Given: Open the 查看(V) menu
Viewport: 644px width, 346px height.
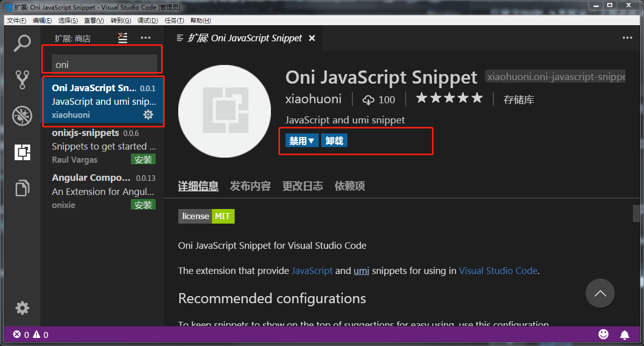Looking at the screenshot, I should (94, 21).
